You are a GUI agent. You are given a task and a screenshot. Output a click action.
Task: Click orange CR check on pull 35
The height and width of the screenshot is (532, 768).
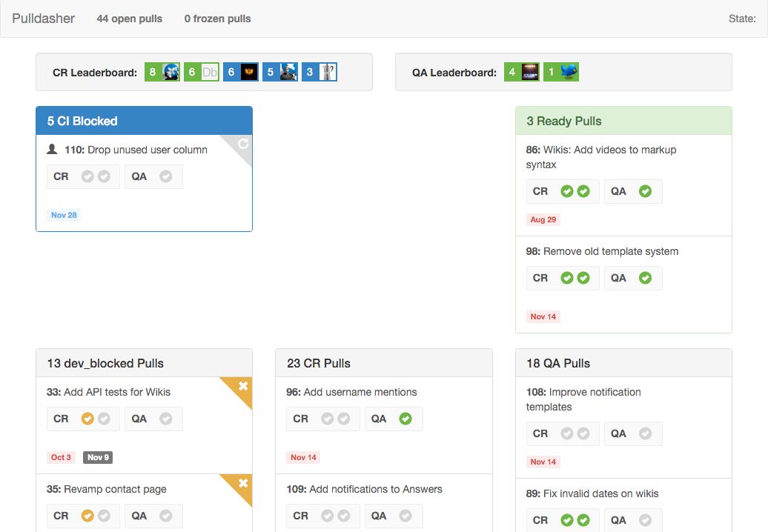[x=87, y=516]
